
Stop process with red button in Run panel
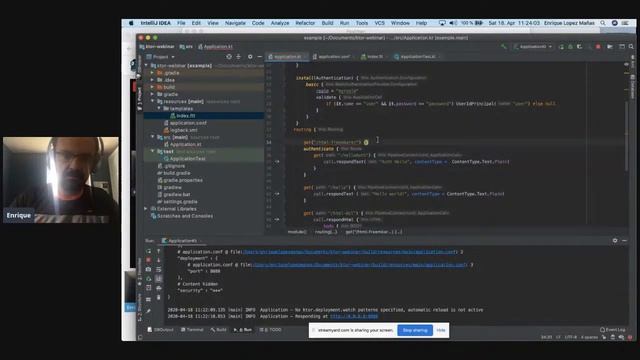coord(149,260)
